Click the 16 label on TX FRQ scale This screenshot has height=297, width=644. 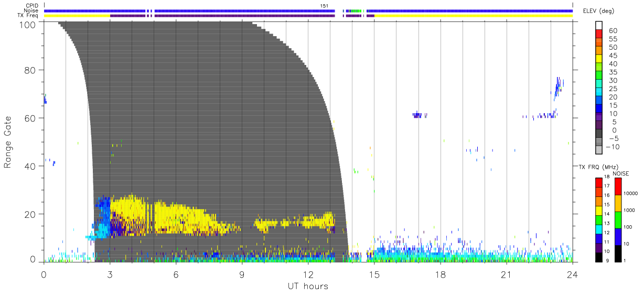(x=608, y=195)
